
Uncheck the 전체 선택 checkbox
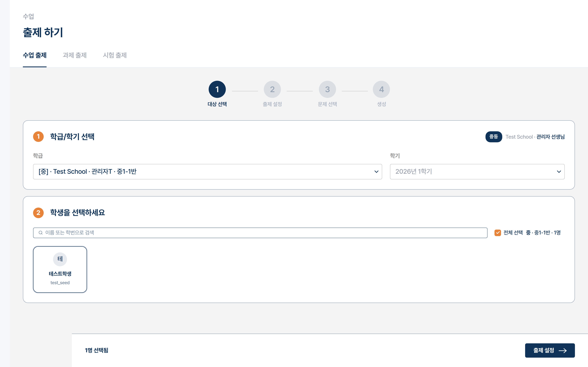pos(497,233)
